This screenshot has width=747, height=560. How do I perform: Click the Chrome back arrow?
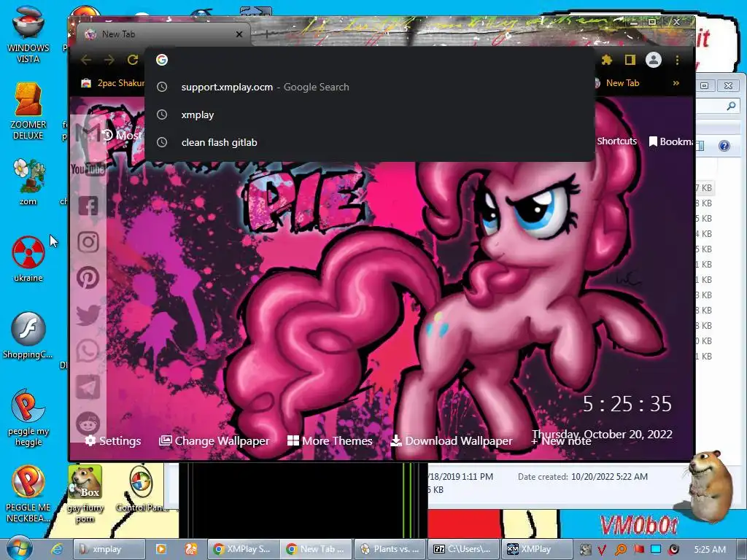tap(86, 60)
